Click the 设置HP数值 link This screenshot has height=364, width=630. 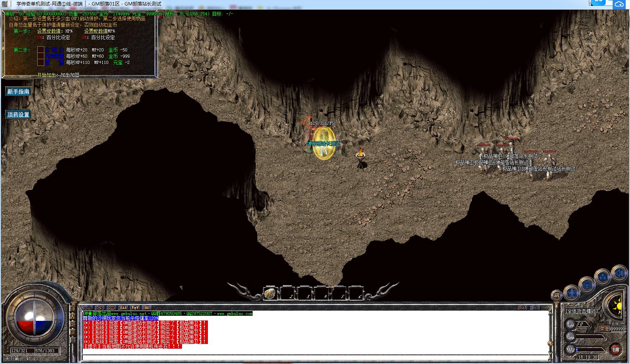point(49,31)
